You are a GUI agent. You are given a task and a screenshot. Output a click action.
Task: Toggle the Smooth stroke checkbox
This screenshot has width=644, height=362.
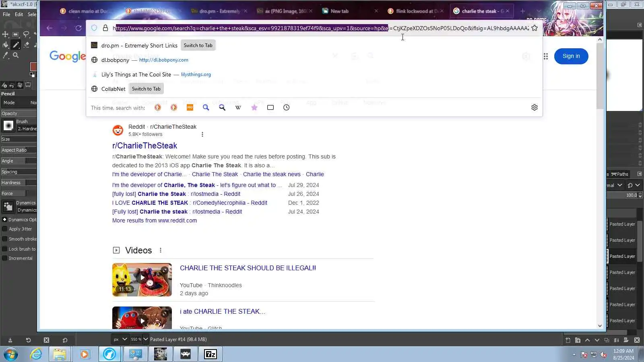coord(5,239)
